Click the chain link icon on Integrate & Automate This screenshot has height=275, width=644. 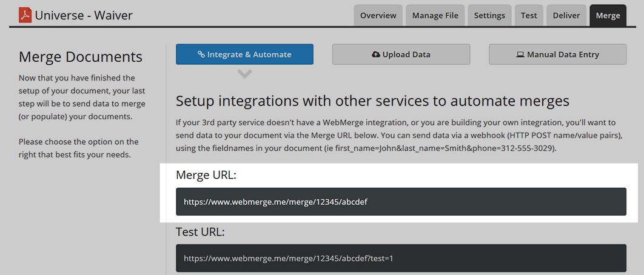coord(201,55)
